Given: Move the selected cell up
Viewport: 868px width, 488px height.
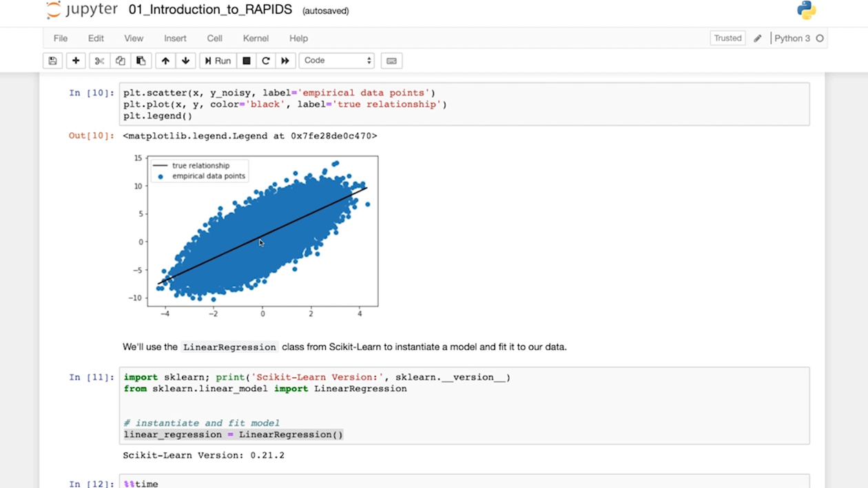Looking at the screenshot, I should (x=165, y=61).
